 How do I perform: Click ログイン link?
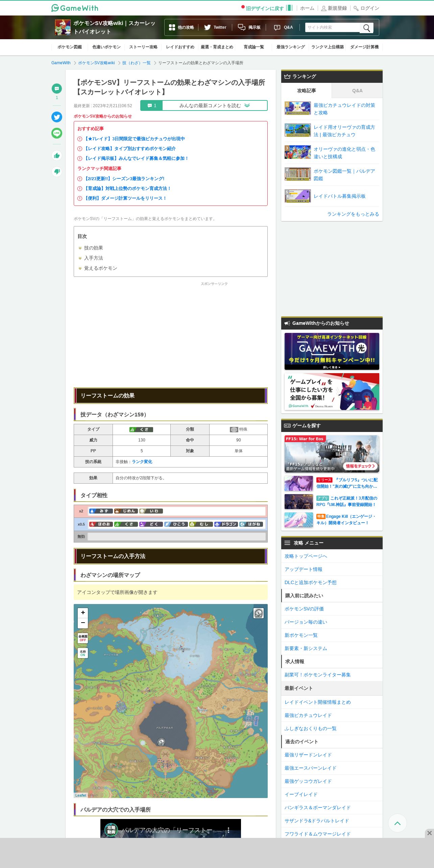coord(366,8)
